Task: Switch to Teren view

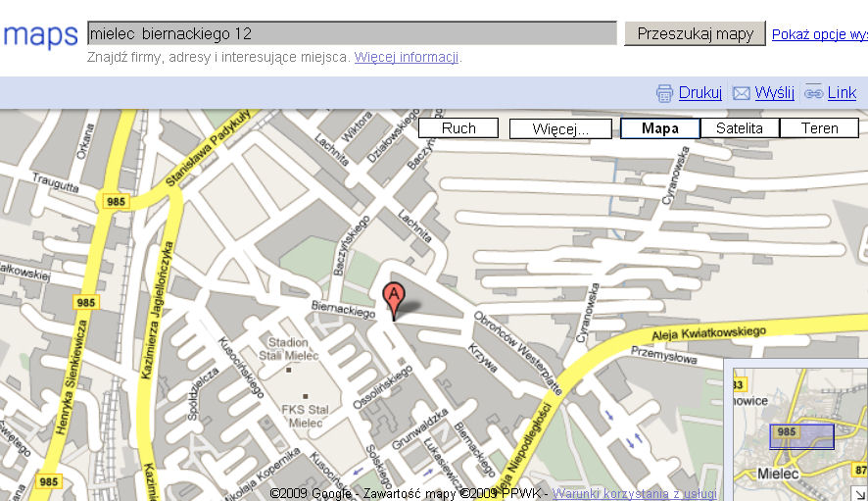Action: 819,128
